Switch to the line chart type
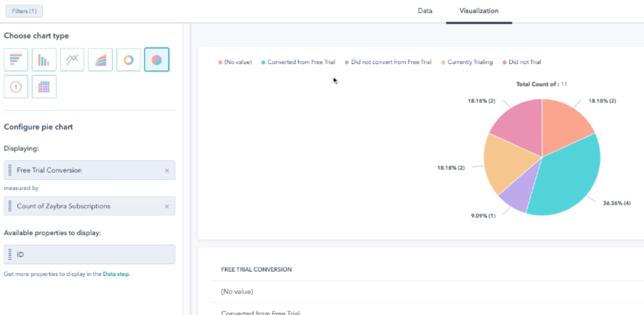Screen dimensions: 644x315 (72, 59)
